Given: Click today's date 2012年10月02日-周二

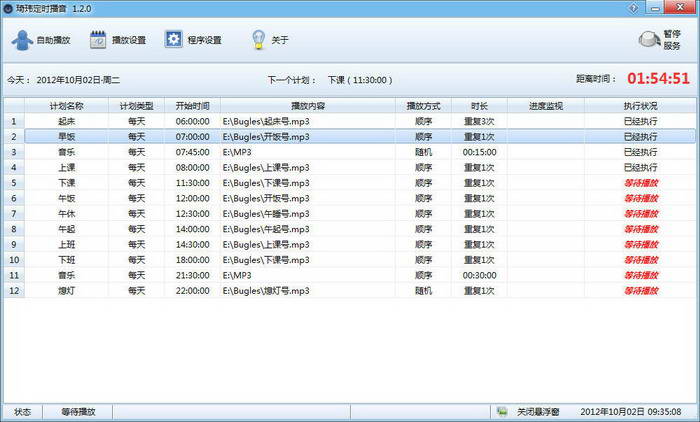Looking at the screenshot, I should pyautogui.click(x=78, y=80).
